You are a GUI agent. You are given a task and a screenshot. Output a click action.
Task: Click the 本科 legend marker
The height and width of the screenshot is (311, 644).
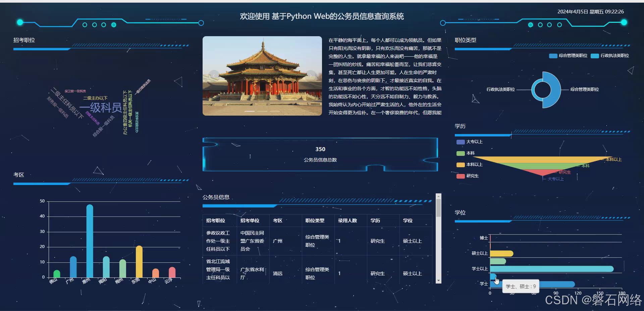pos(461,153)
